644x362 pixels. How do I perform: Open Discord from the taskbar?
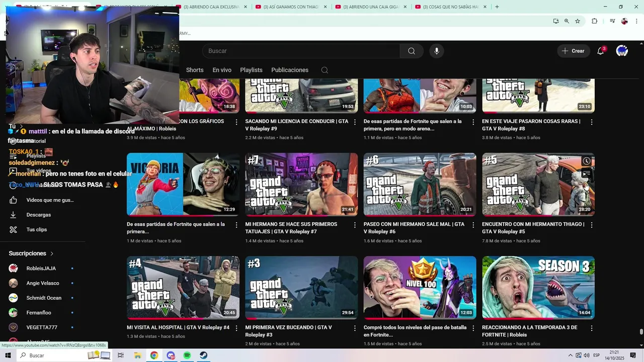pos(171,355)
